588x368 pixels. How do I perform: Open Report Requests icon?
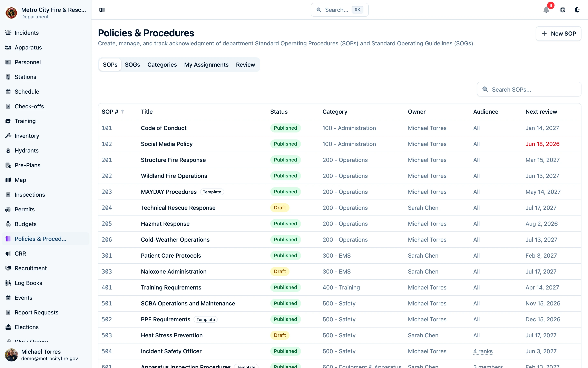8,313
